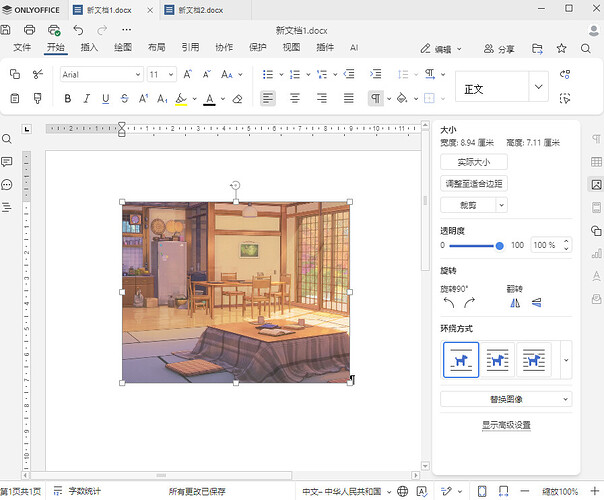The height and width of the screenshot is (500, 604).
Task: Click the 字数统计 status bar button
Action: (78, 491)
